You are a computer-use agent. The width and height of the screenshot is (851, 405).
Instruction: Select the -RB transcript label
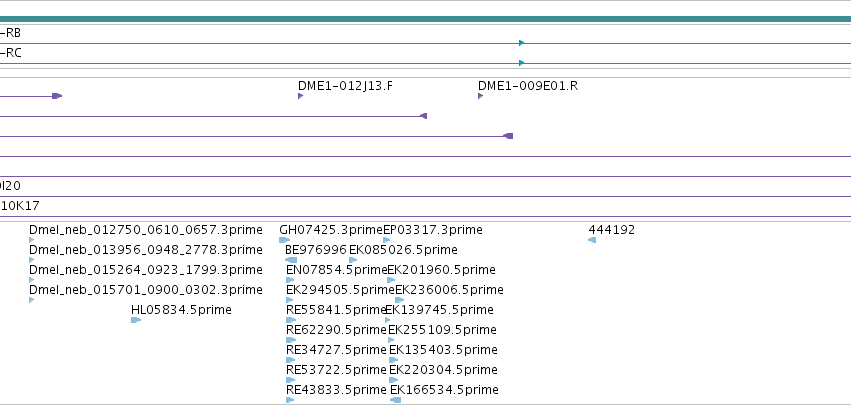pyautogui.click(x=10, y=33)
